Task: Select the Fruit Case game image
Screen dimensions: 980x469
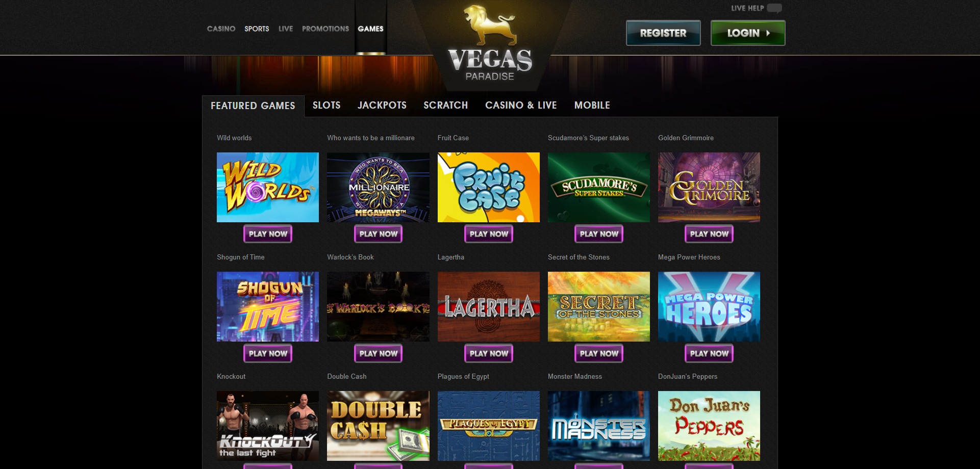Action: click(x=489, y=187)
